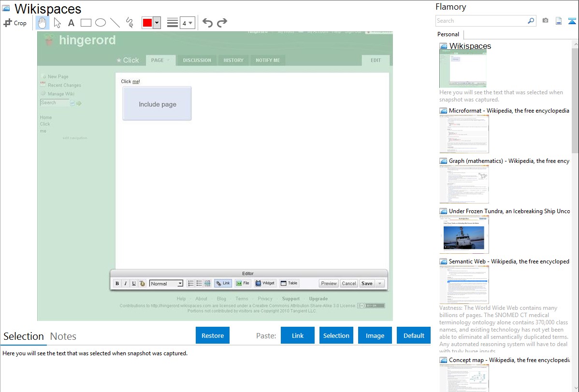Choose the arrow pointer selection tool

click(57, 23)
